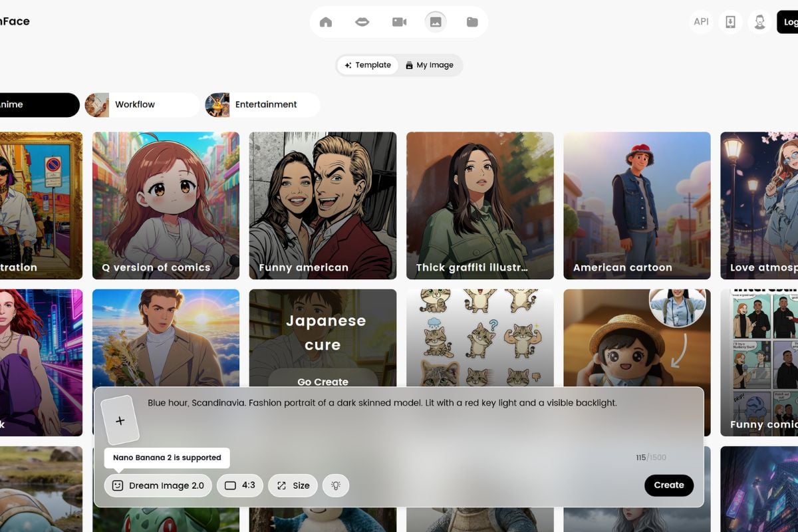
Task: Select the Anime category pill
Action: pyautogui.click(x=39, y=104)
